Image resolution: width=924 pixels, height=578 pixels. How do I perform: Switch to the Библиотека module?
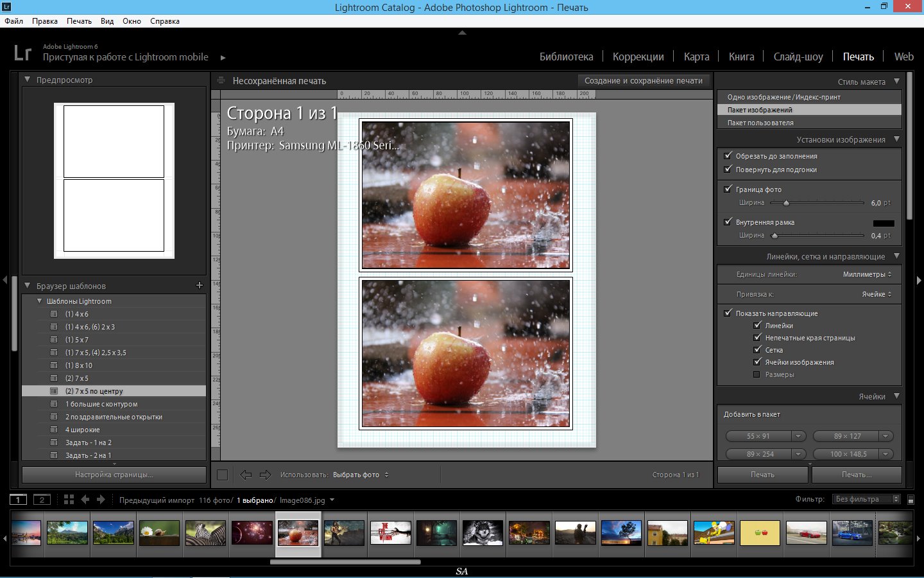566,57
